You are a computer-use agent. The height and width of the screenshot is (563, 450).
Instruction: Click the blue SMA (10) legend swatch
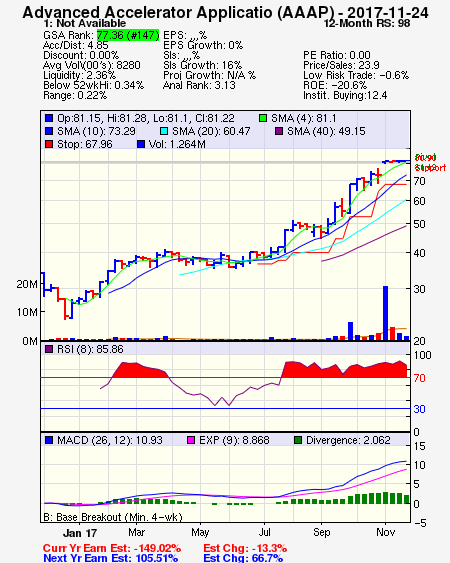pyautogui.click(x=49, y=131)
